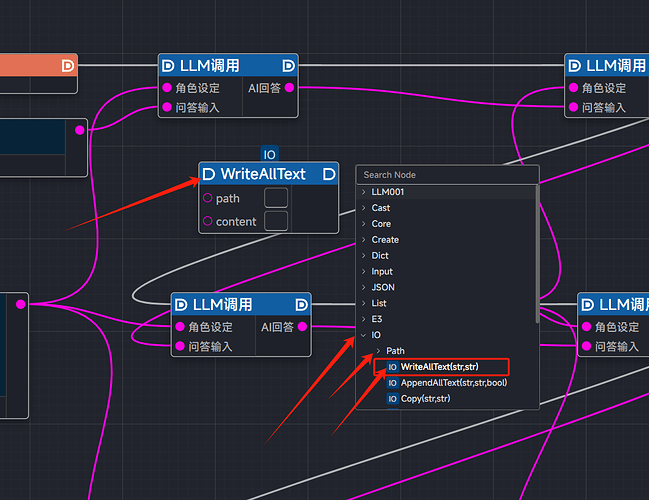This screenshot has width=649, height=500.
Task: Click the IO icon beside AppendAllText
Action: 392,383
